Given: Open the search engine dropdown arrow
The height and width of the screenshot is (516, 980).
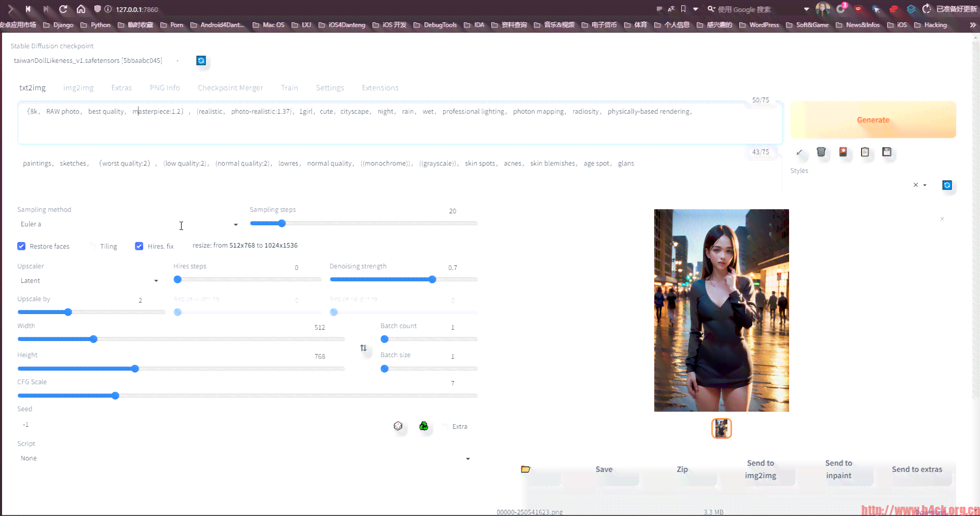Looking at the screenshot, I should click(x=806, y=9).
